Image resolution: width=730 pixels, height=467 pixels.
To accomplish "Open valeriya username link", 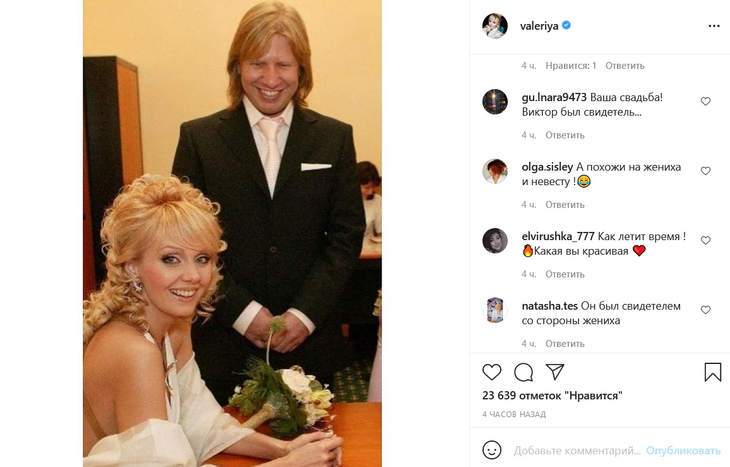I will [539, 26].
